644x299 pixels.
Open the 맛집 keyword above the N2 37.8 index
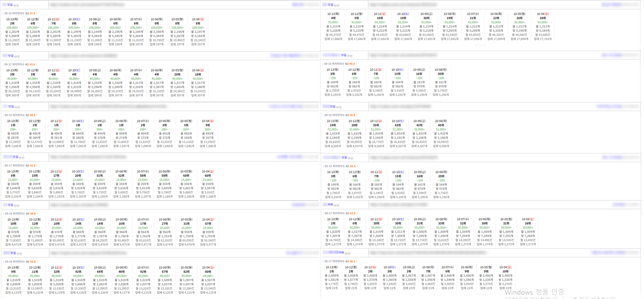[x=10, y=5]
